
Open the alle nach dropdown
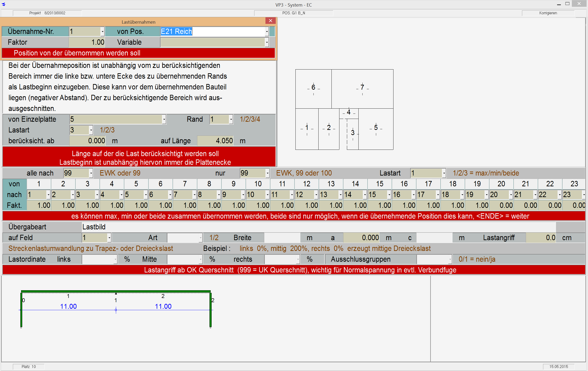click(x=91, y=173)
